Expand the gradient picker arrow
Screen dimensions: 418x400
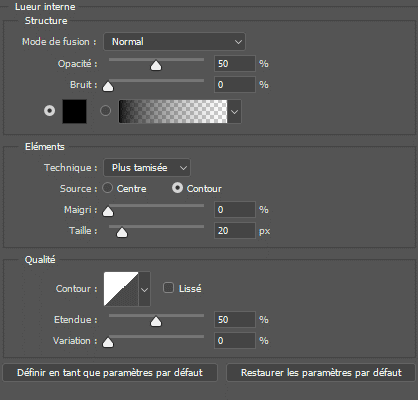[234, 112]
